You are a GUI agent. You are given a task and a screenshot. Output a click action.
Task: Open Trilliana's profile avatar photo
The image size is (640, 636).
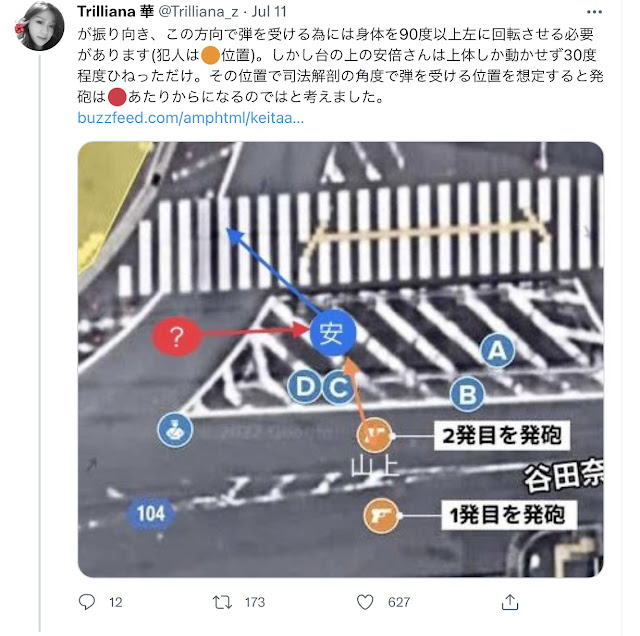(40, 26)
